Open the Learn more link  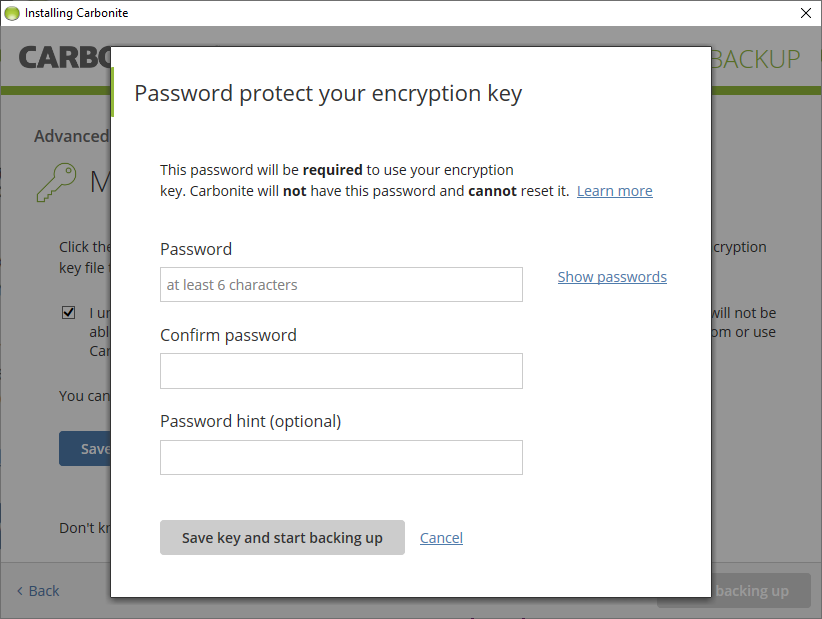[x=614, y=191]
